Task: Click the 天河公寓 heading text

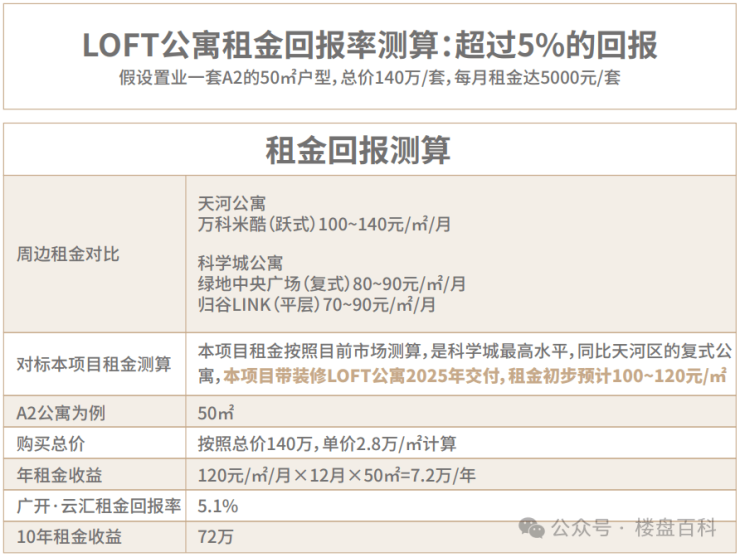Action: 232,203
